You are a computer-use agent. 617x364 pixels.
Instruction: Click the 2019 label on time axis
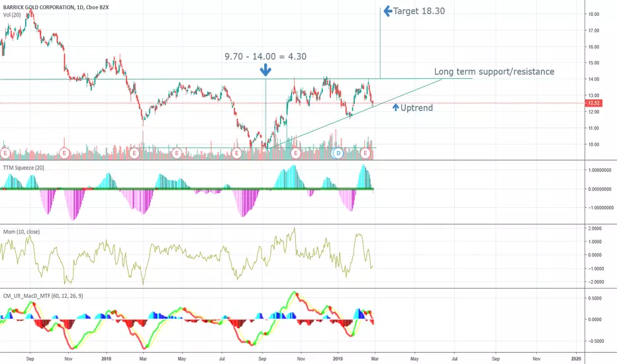point(338,359)
